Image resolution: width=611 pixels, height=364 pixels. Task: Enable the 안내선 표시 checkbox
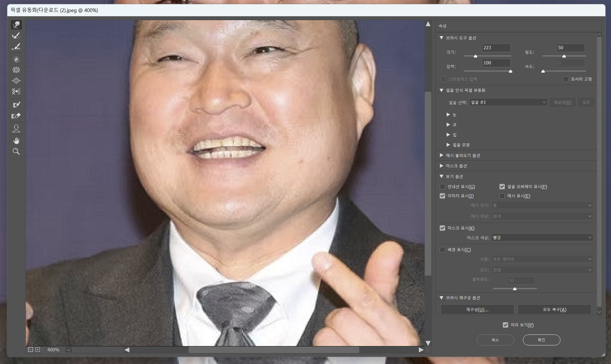443,187
